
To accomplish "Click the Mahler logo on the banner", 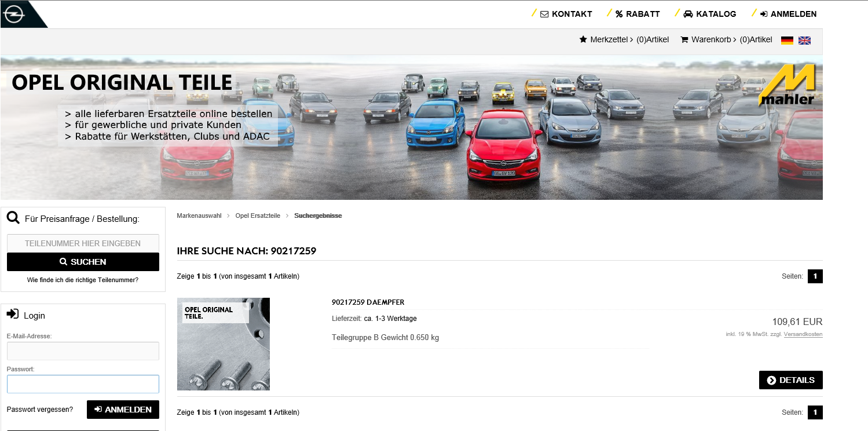I will (x=787, y=86).
